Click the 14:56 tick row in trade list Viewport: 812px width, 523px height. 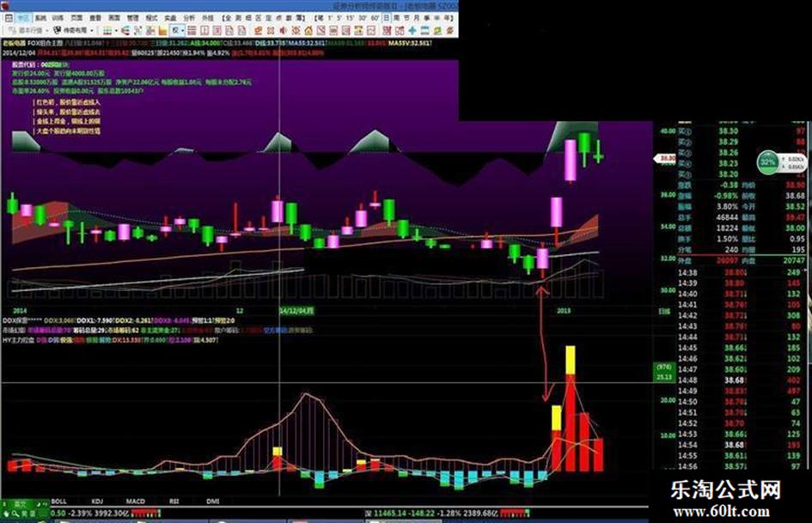[x=742, y=466]
